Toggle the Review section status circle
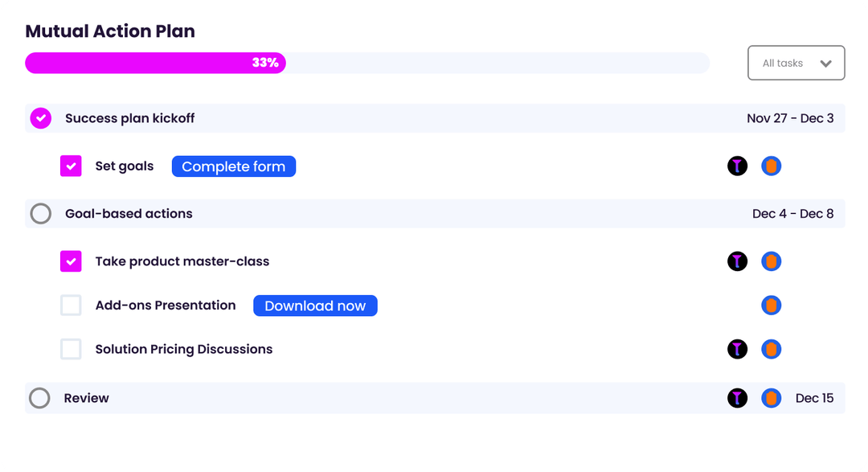Screen dimensions: 868x472 point(40,398)
